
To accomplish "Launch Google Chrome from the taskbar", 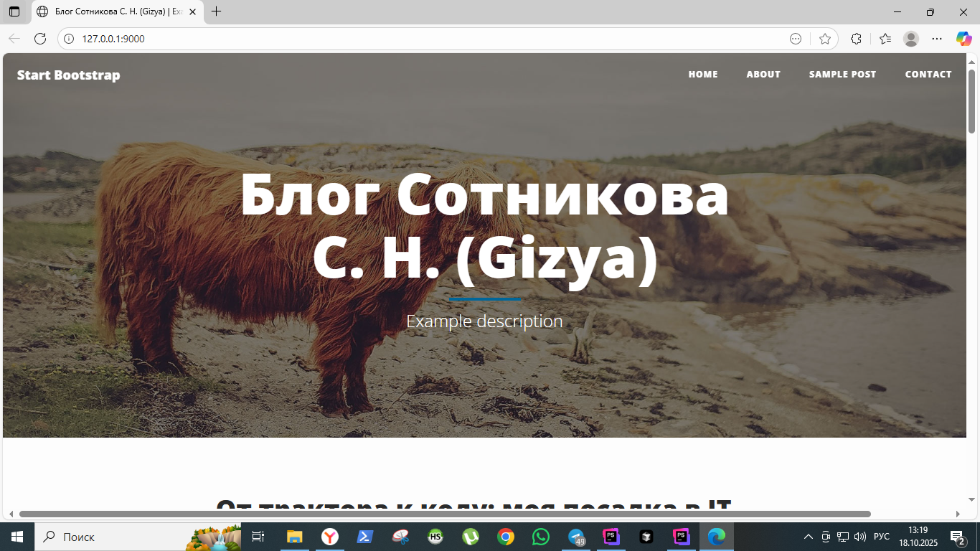I will (x=506, y=537).
